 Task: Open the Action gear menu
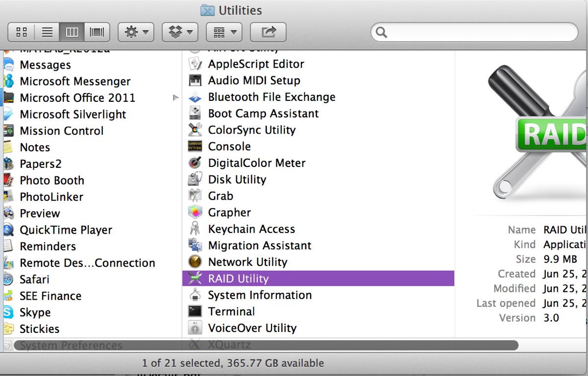(136, 32)
